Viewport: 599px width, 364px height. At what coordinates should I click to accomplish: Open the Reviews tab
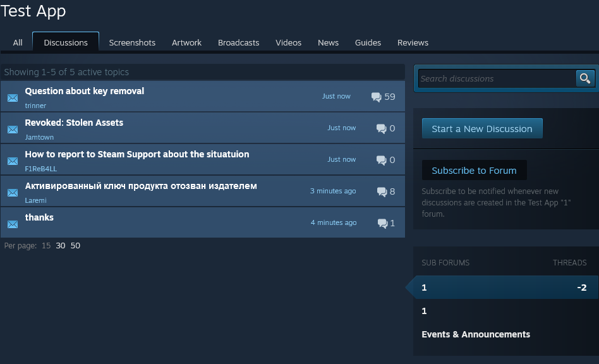413,43
